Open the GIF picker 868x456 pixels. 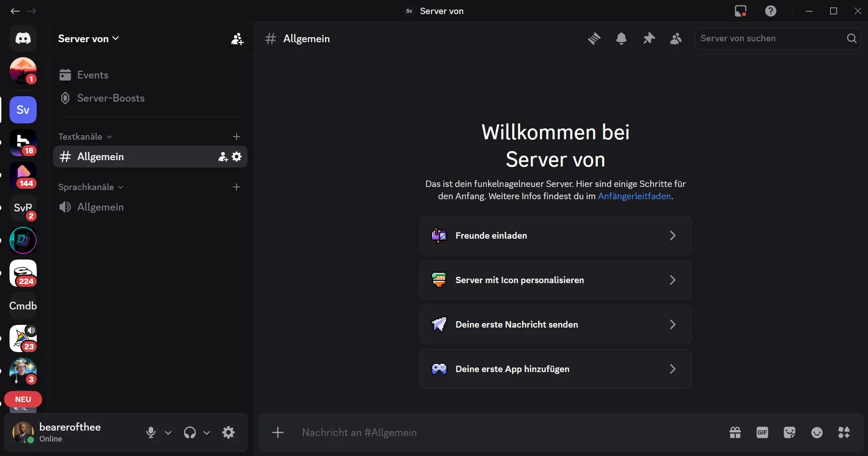[762, 432]
